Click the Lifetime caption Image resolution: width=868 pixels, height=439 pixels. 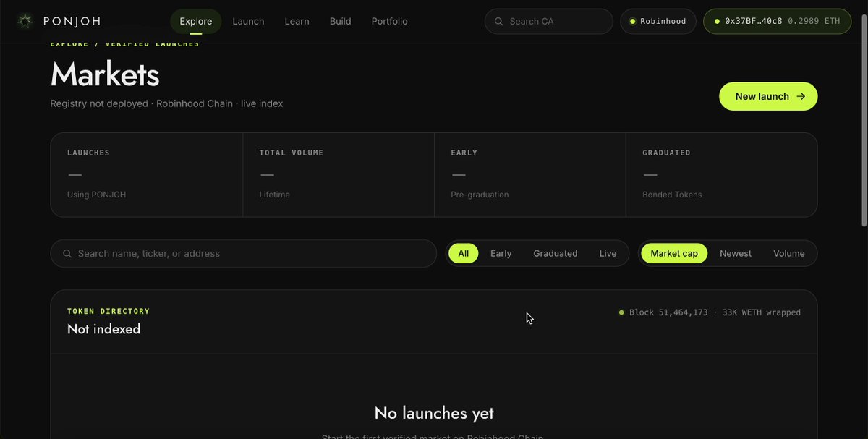tap(275, 195)
